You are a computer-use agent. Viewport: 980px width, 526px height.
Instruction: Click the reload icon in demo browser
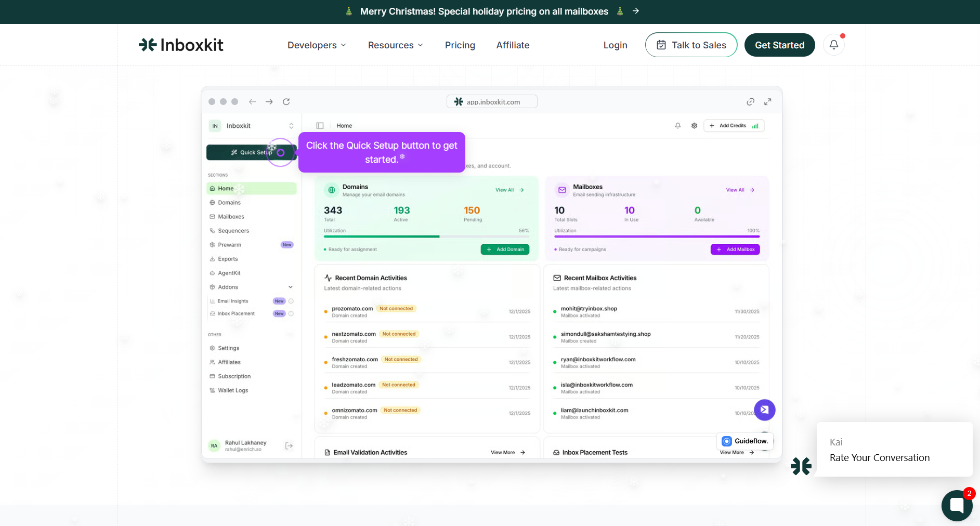coord(286,102)
